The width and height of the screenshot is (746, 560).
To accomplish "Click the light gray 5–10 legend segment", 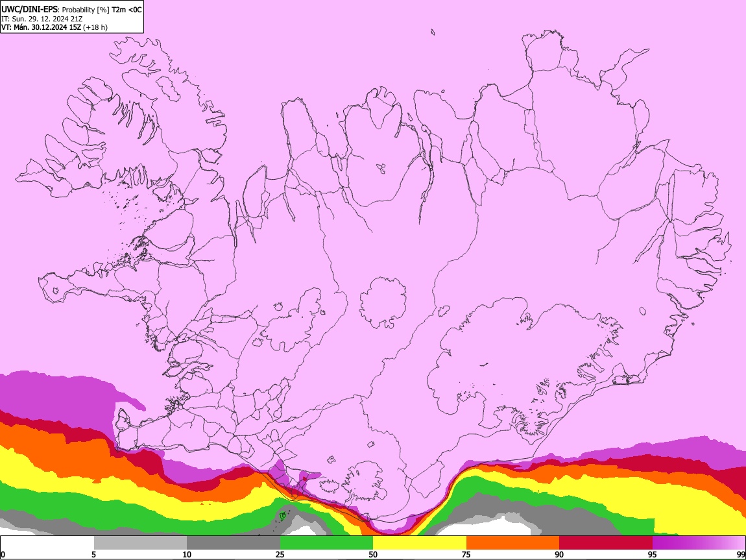I will (x=140, y=543).
